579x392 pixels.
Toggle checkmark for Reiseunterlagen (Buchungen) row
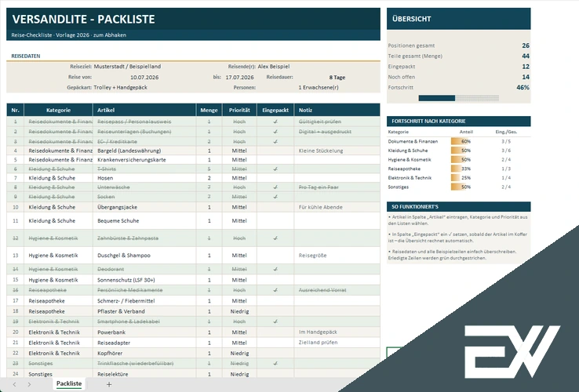275,132
